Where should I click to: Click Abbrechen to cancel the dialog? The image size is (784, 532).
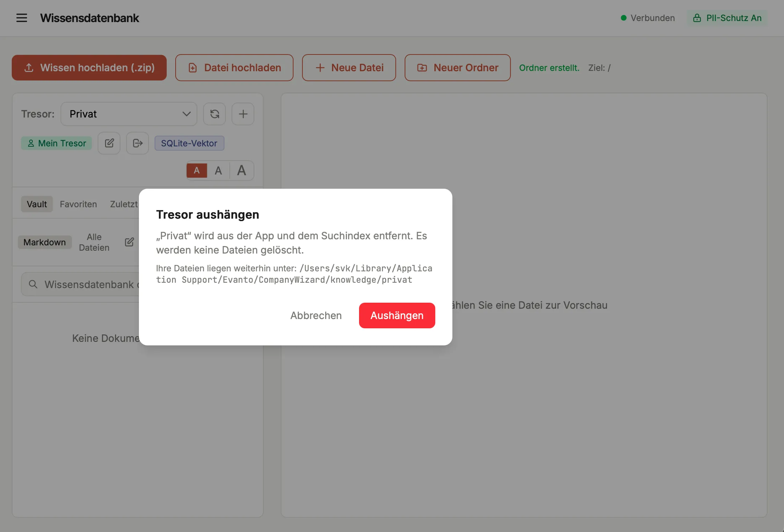tap(316, 315)
